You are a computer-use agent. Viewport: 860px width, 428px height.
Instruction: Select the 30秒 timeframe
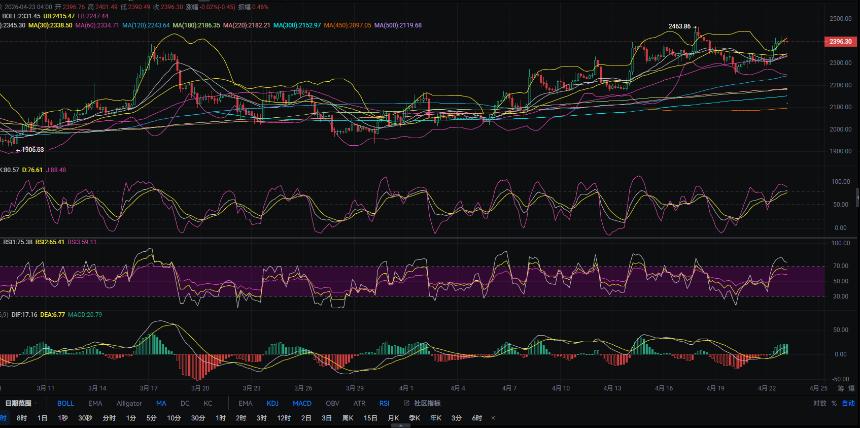pyautogui.click(x=85, y=418)
